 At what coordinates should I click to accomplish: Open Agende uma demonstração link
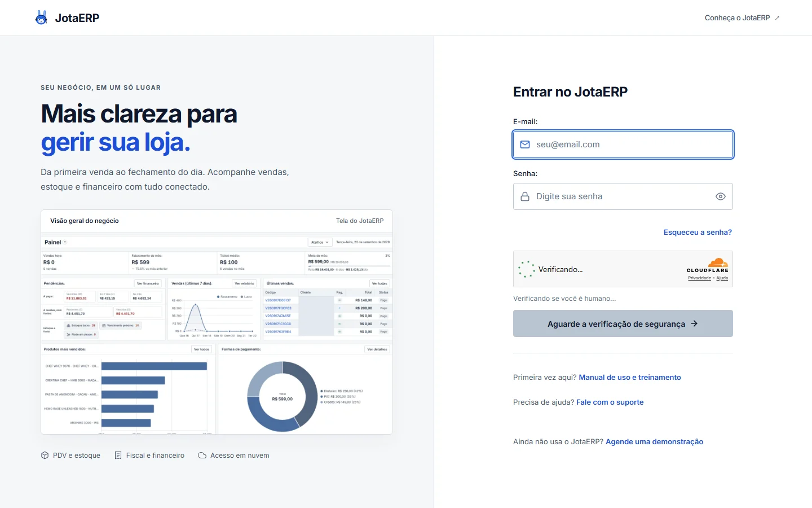coord(654,442)
